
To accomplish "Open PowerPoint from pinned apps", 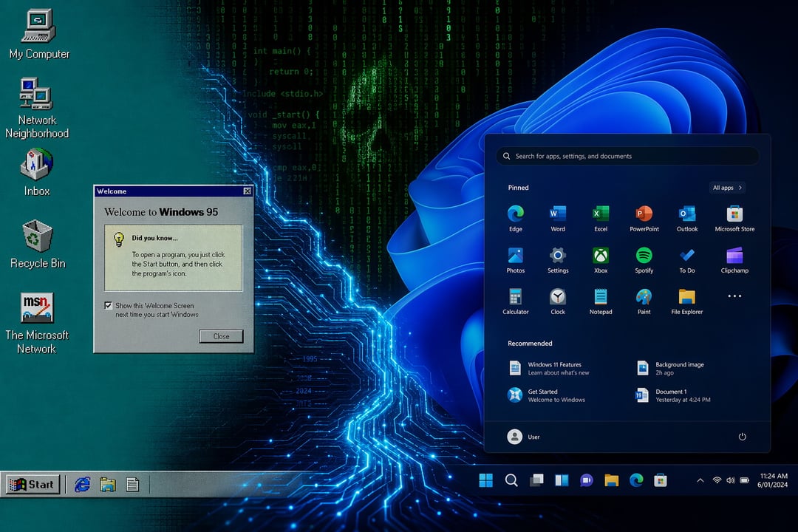I will click(x=644, y=219).
